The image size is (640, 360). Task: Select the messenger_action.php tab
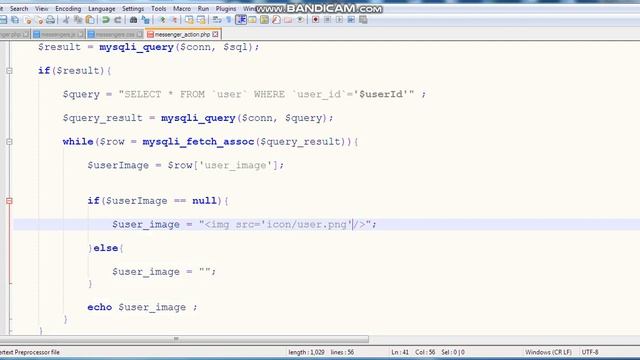182,35
